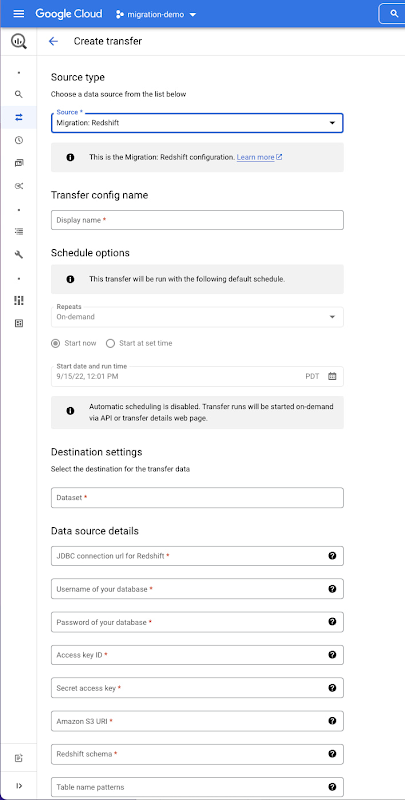Show help for JDBC connection url
This screenshot has width=405, height=800.
(332, 556)
